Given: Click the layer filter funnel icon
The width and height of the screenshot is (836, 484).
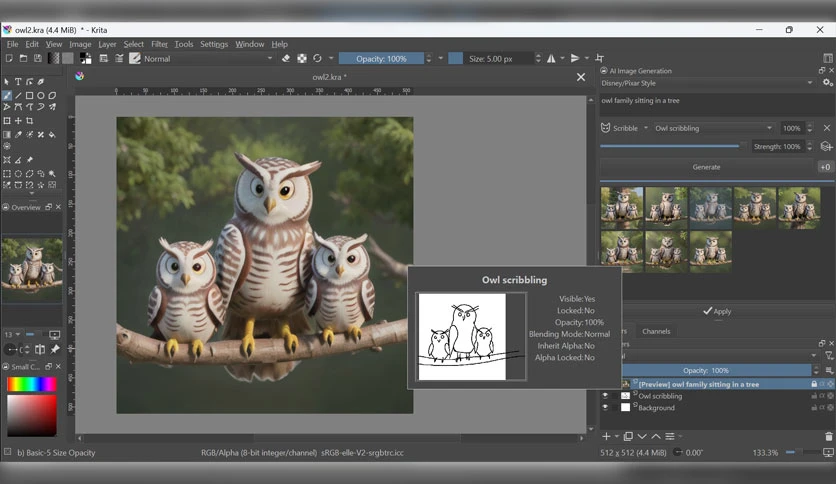Looking at the screenshot, I should (x=829, y=356).
